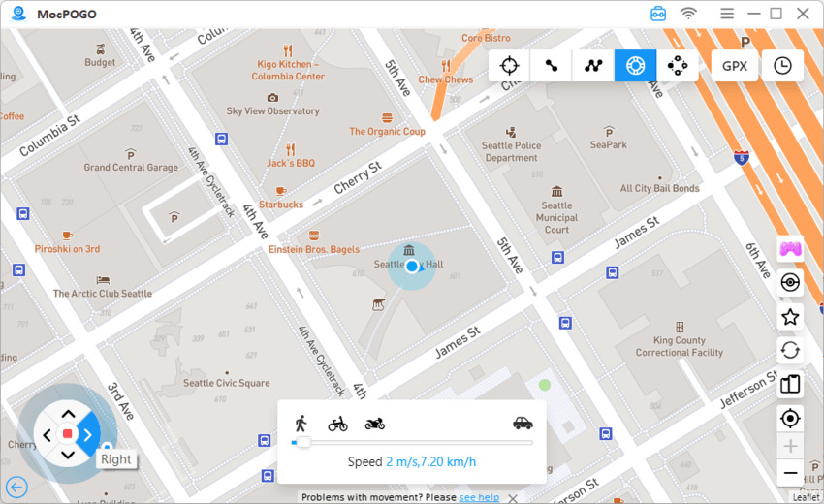This screenshot has height=504, width=824.
Task: Select the Multi-spot route mode icon
Action: [593, 66]
